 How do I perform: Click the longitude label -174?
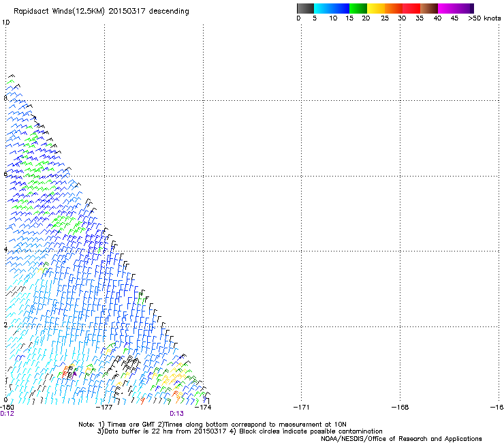click(203, 408)
